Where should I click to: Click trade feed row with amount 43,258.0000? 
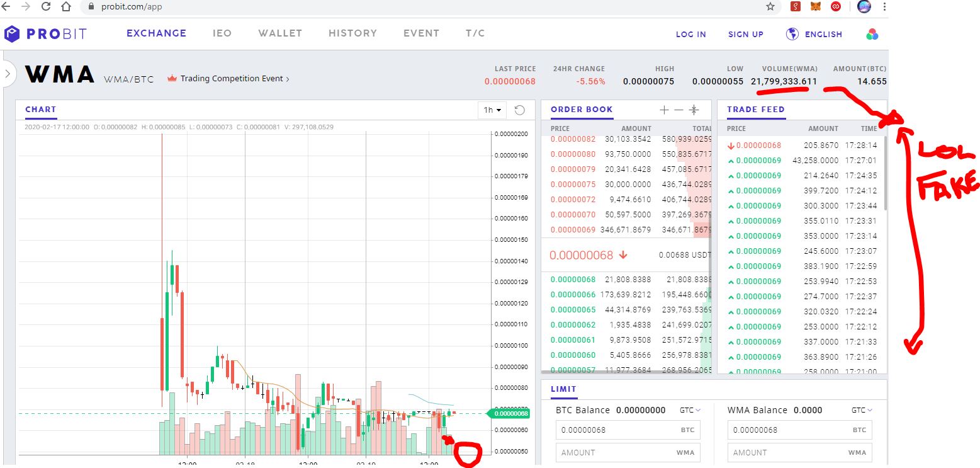[801, 161]
